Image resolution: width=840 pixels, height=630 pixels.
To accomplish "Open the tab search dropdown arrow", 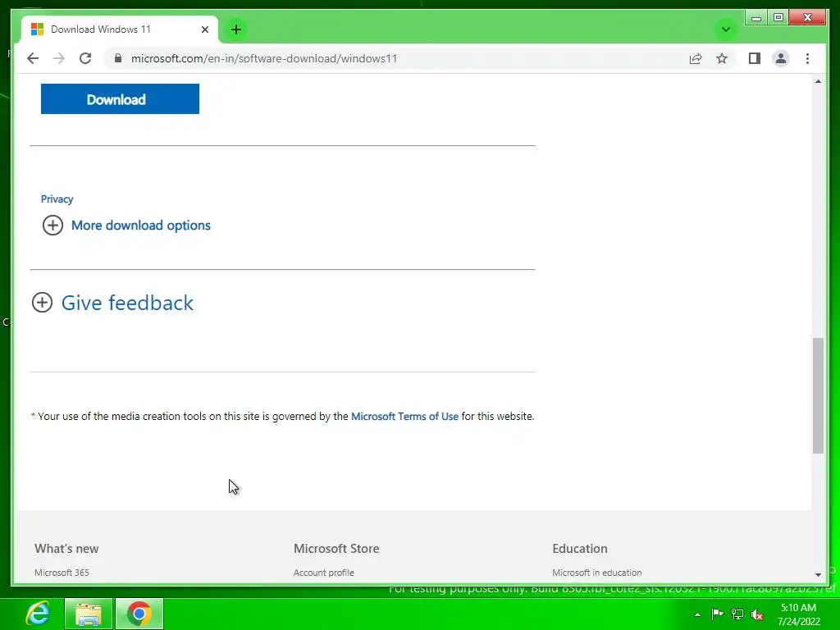I will [726, 30].
